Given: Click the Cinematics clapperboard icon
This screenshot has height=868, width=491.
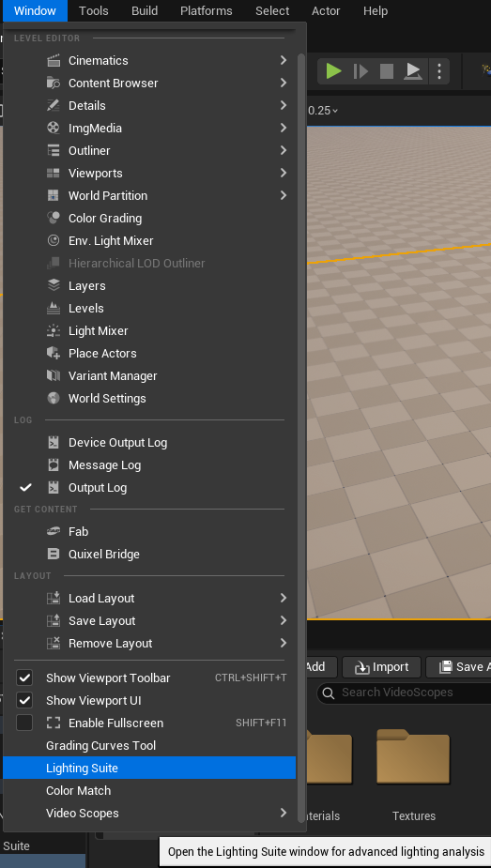Looking at the screenshot, I should (x=54, y=60).
